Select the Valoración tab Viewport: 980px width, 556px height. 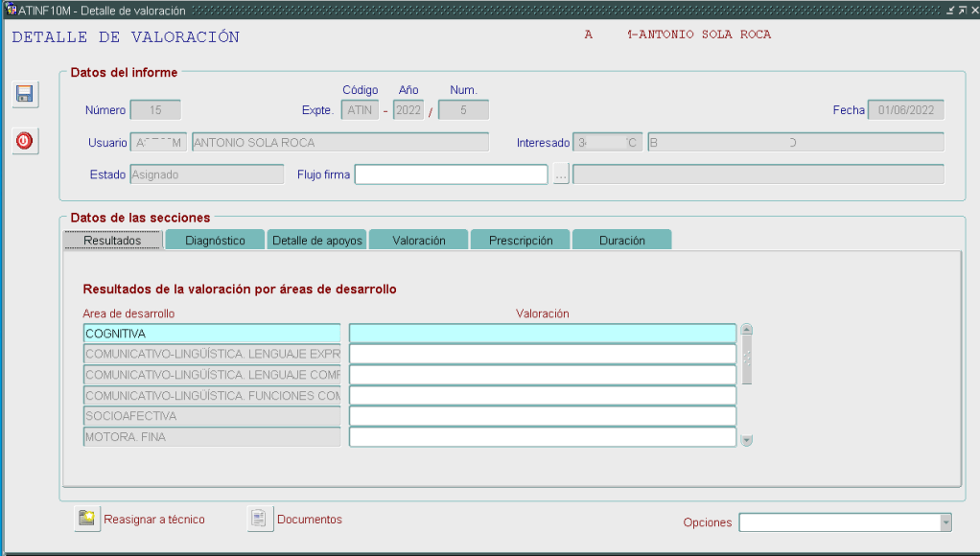[419, 241]
